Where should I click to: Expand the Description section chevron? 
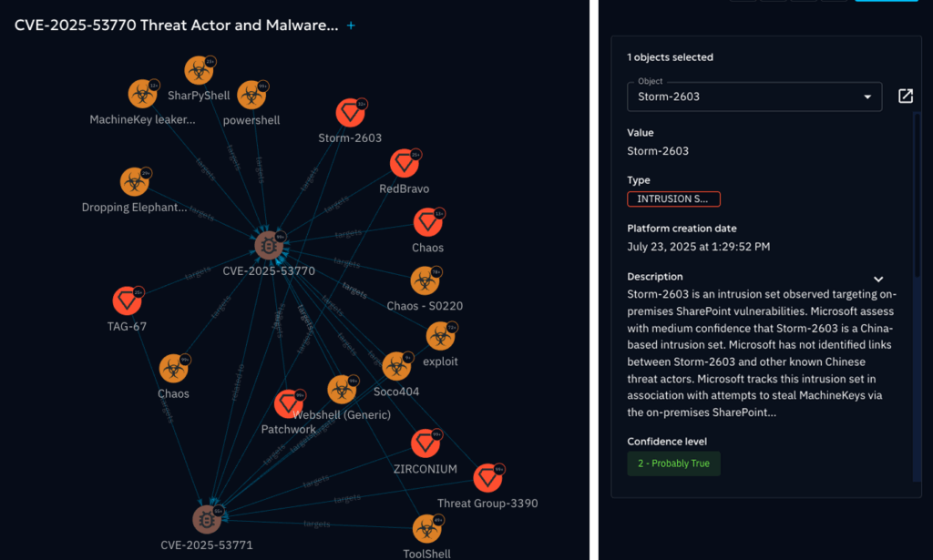[x=878, y=279]
